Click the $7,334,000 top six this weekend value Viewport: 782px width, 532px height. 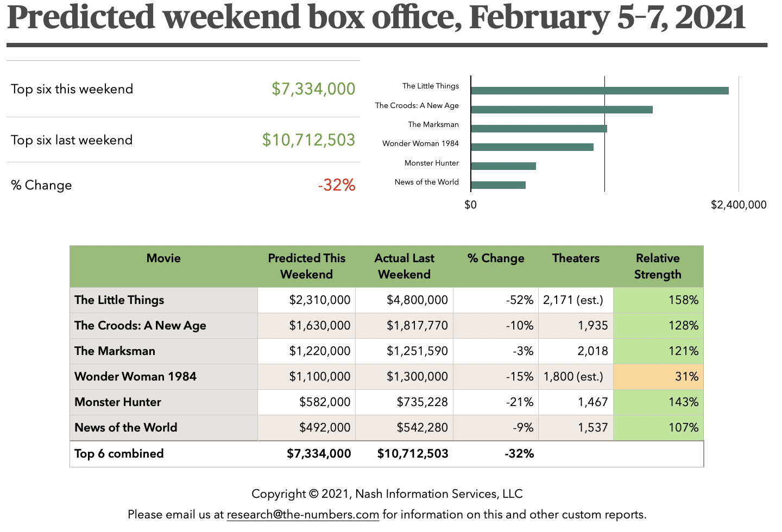[313, 89]
